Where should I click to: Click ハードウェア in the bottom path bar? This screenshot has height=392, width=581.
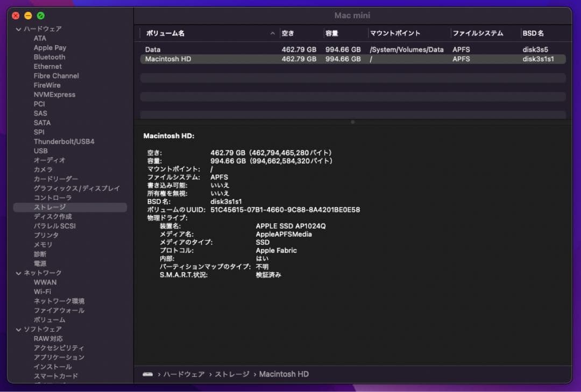tap(183, 374)
